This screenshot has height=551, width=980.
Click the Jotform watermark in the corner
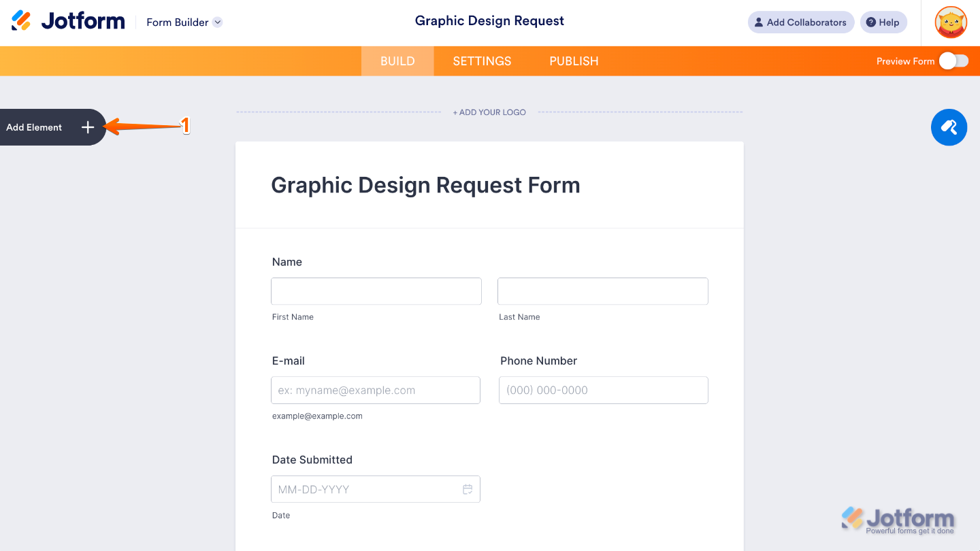pos(897,519)
